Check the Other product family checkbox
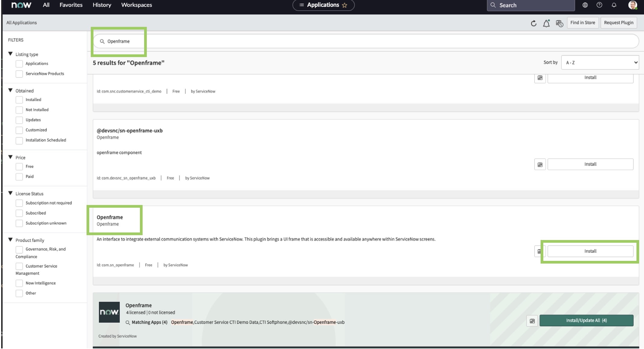The width and height of the screenshot is (644, 349). (19, 293)
